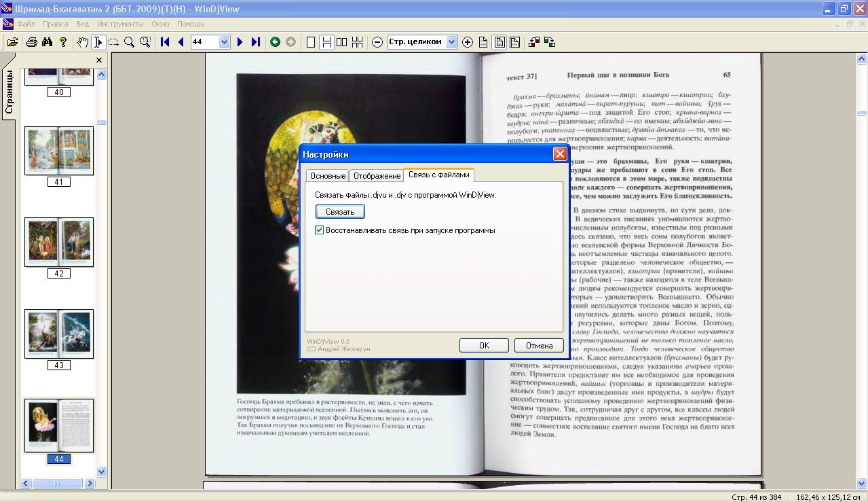Viewport: 868px width, 502px height.
Task: Click the document vertical scrollbar thumb
Action: coord(862,112)
